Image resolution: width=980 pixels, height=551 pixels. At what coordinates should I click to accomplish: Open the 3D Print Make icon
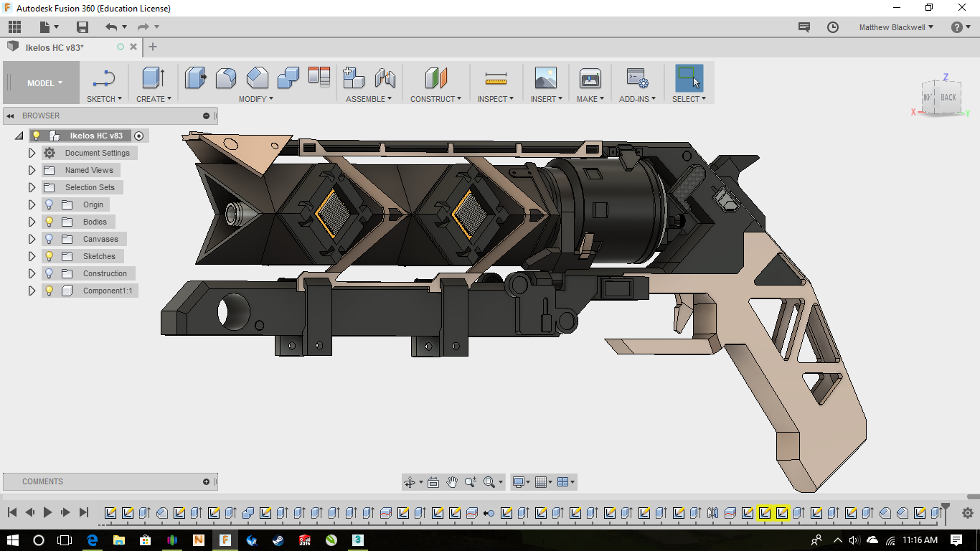click(x=590, y=77)
